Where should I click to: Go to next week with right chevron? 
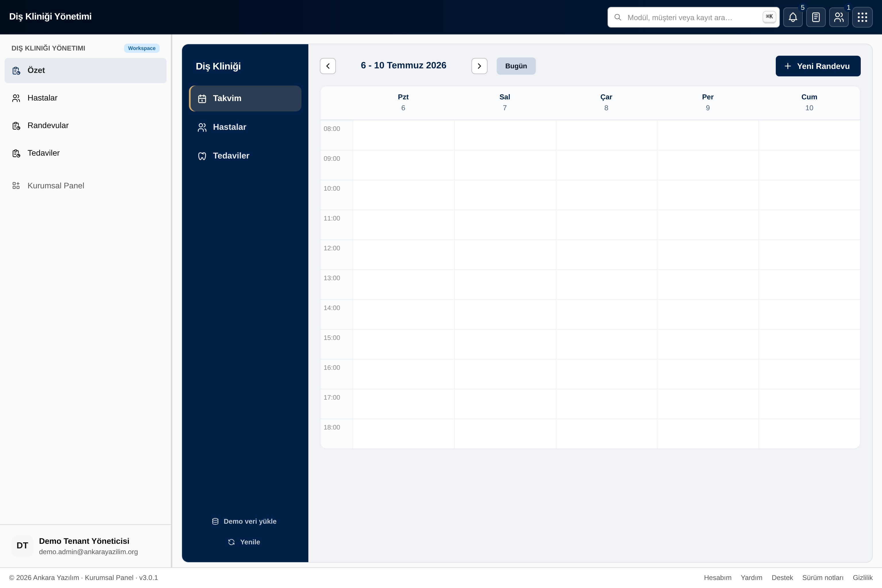pyautogui.click(x=479, y=66)
